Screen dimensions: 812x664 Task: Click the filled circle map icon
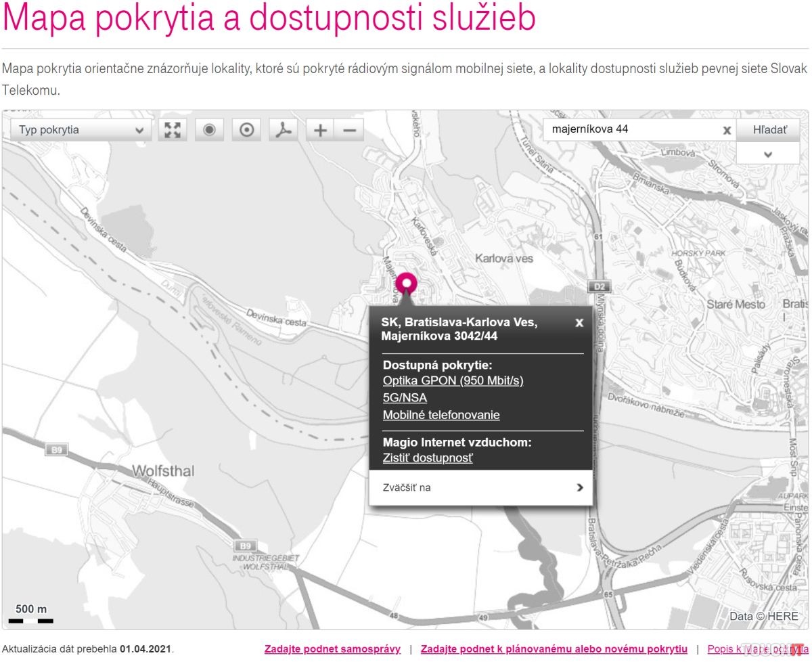[x=210, y=130]
